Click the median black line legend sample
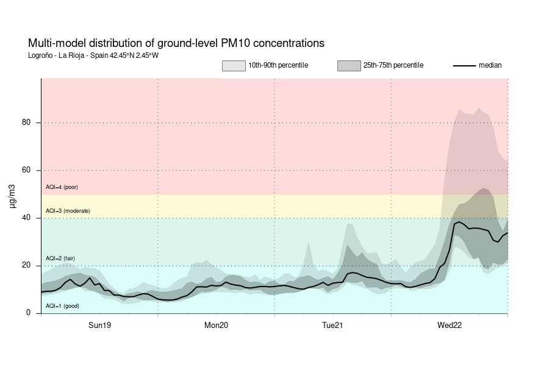549x392 pixels. tap(464, 66)
